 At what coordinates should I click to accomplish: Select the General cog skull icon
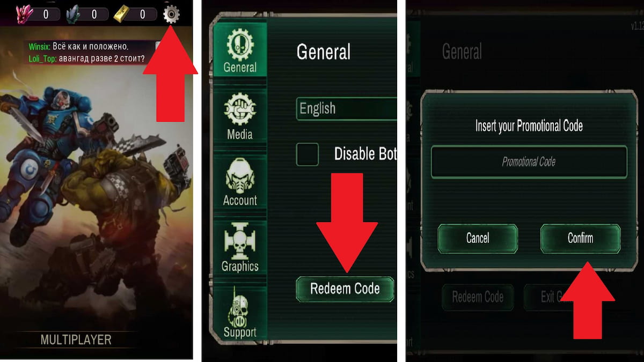240,44
